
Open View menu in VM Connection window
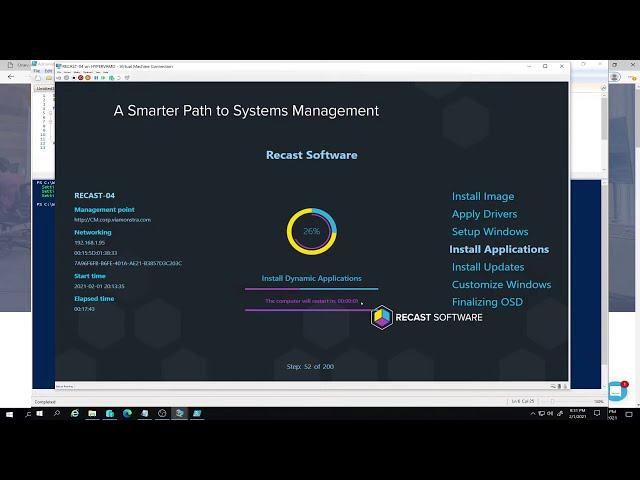click(98, 72)
